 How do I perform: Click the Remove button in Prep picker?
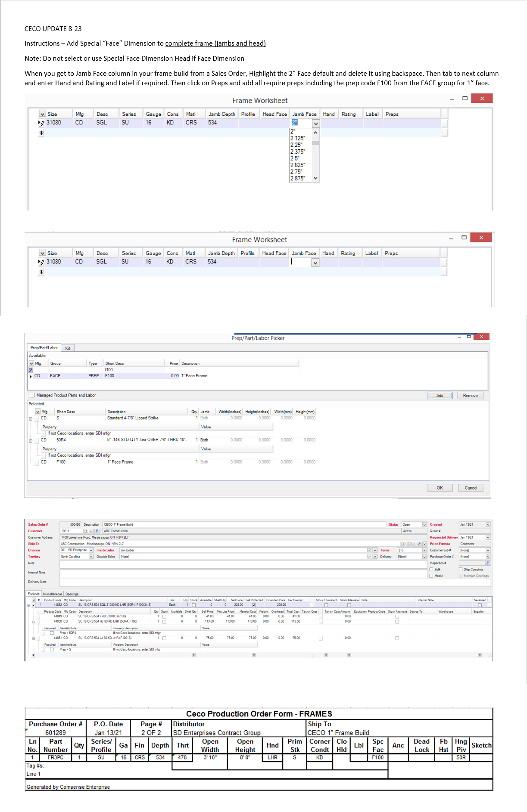tap(470, 396)
